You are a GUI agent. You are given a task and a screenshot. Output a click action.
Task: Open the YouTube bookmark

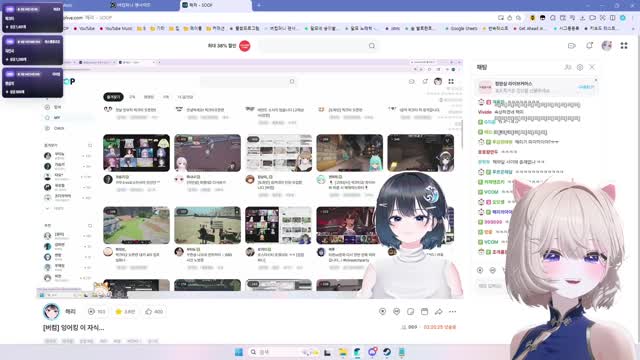tap(83, 29)
